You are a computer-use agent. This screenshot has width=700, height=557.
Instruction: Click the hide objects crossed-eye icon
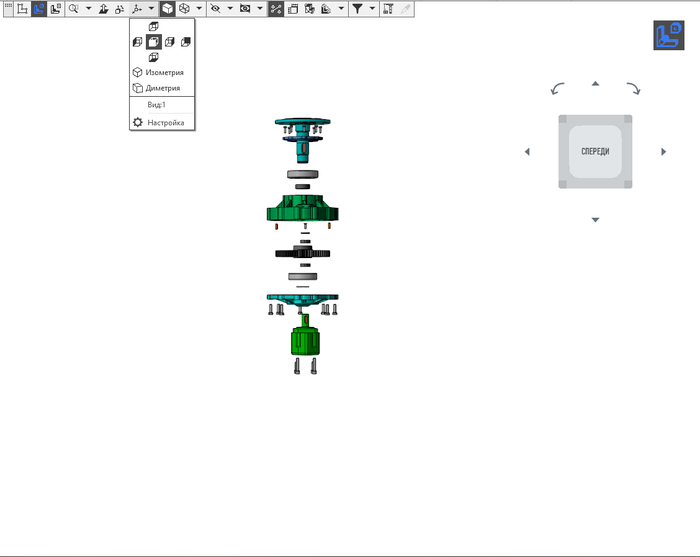click(x=216, y=9)
